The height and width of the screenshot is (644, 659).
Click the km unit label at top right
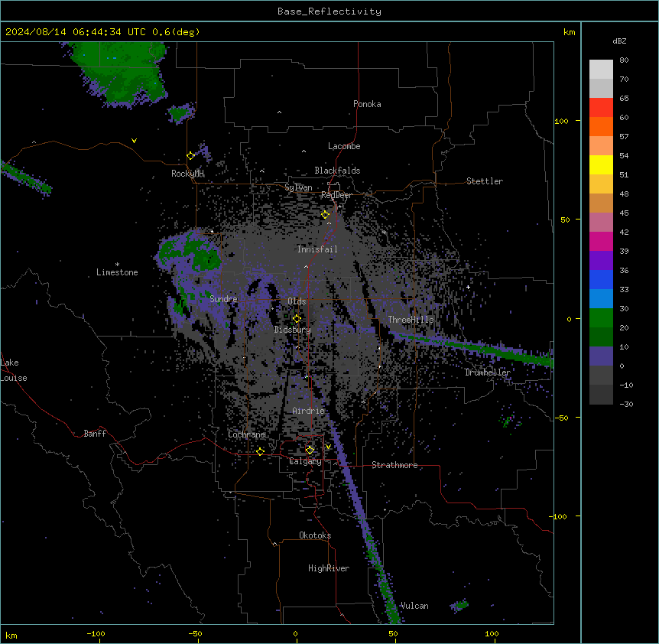click(569, 32)
